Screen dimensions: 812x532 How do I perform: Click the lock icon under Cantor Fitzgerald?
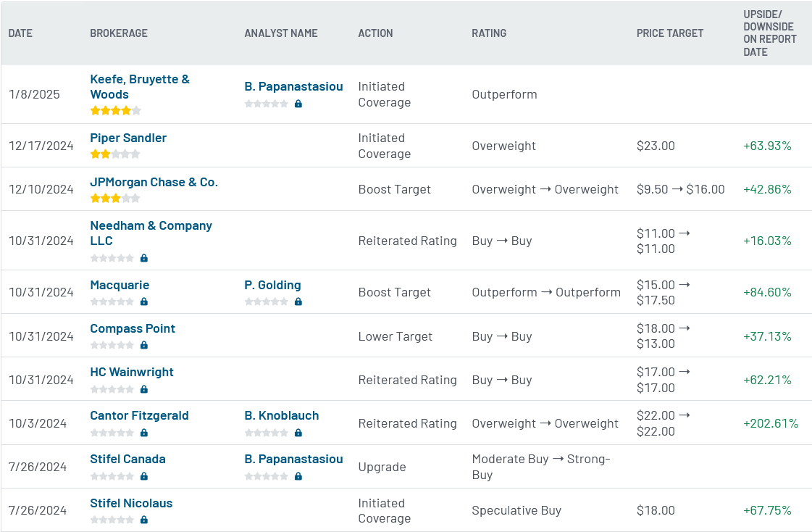(144, 433)
